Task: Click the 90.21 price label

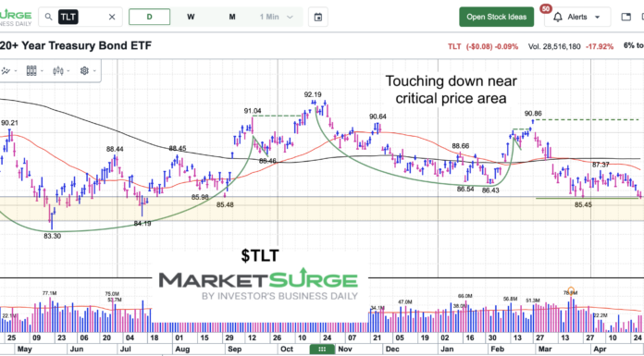Action: (x=9, y=122)
